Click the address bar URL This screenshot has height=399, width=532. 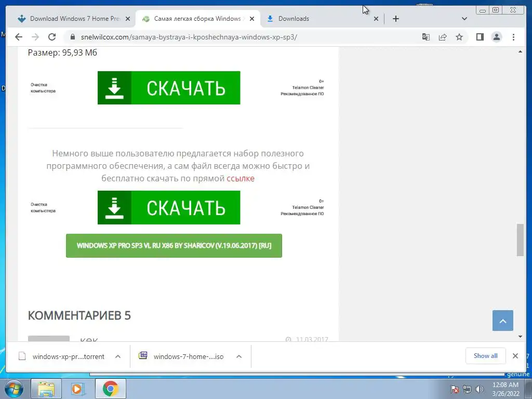[x=189, y=37]
